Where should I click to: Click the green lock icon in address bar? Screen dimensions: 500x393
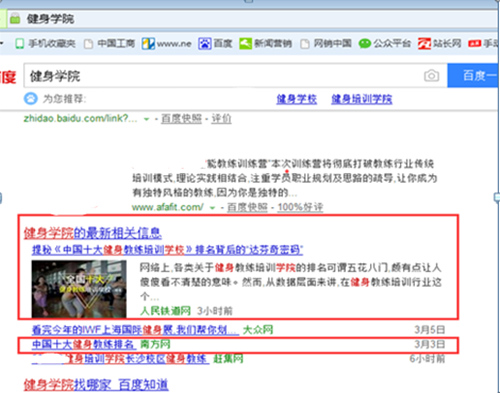(15, 19)
